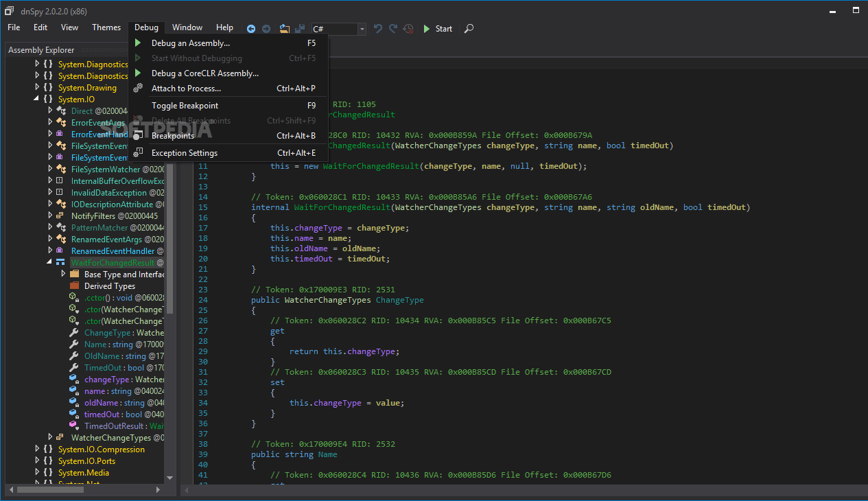Click the struct icon beside WaitForChangedResult
868x501 pixels.
(x=61, y=263)
